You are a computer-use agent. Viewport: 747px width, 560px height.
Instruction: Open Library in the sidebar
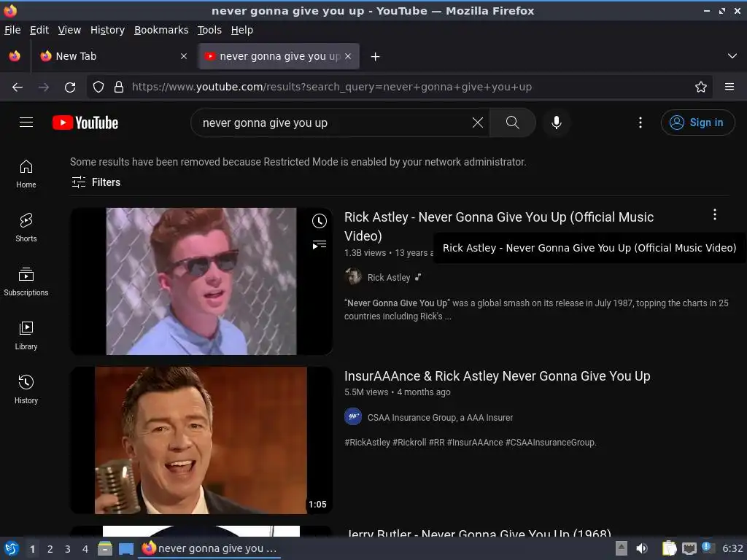pos(26,335)
